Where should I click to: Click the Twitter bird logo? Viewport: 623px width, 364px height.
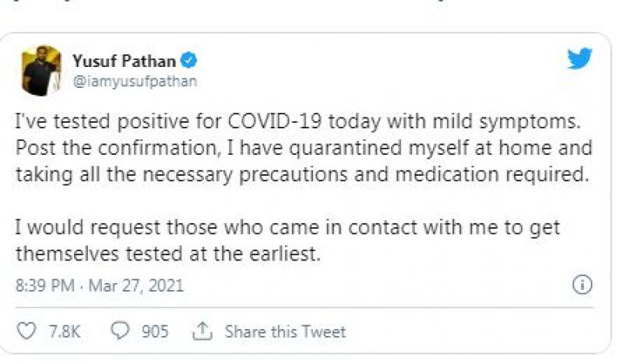[579, 60]
